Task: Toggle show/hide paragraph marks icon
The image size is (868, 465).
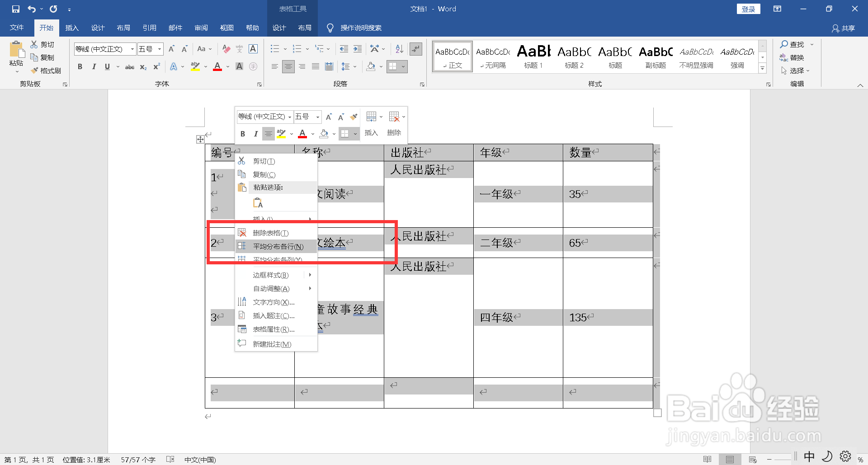Action: (415, 49)
